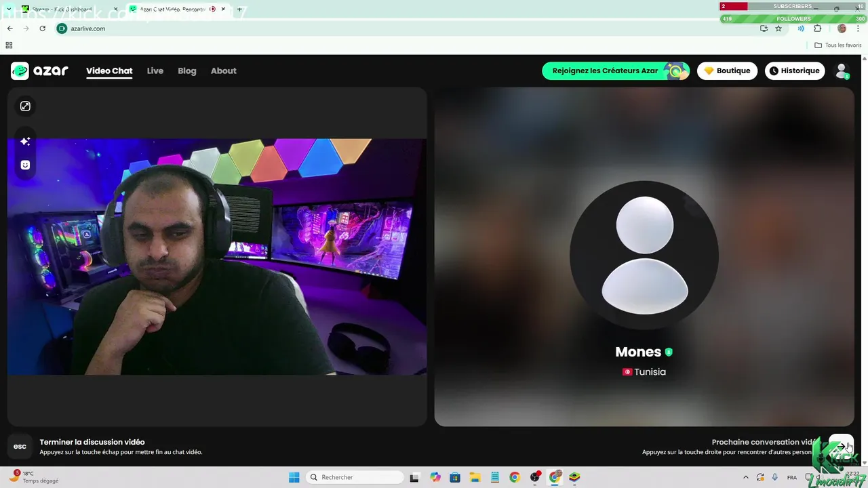
Task: Open the OBS Studio taskbar icon
Action: point(535,477)
